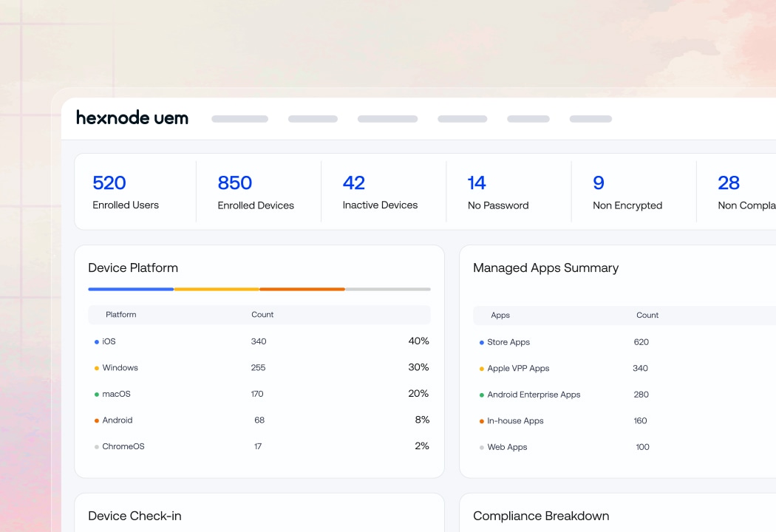
Task: Select the iOS platform row
Action: (259, 341)
